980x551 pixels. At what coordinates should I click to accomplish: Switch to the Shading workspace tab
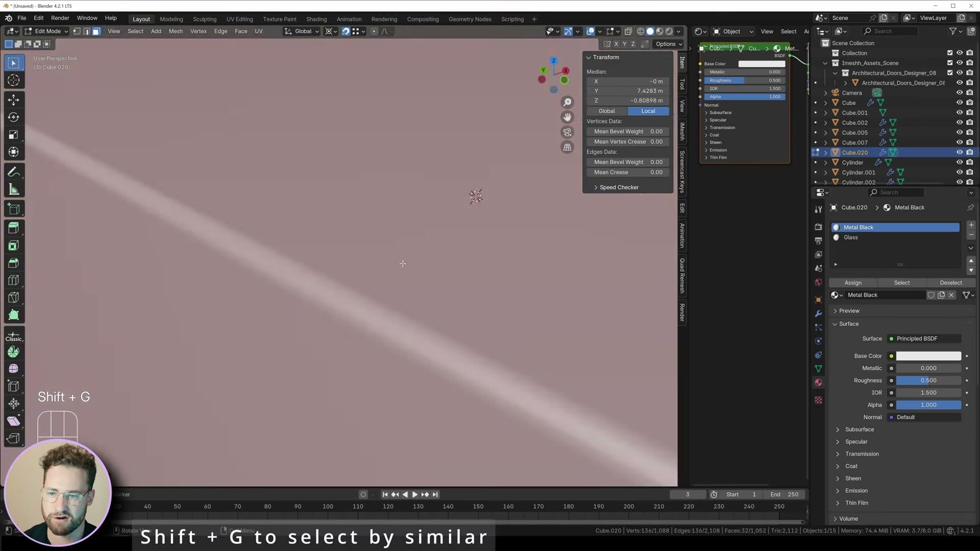point(316,19)
